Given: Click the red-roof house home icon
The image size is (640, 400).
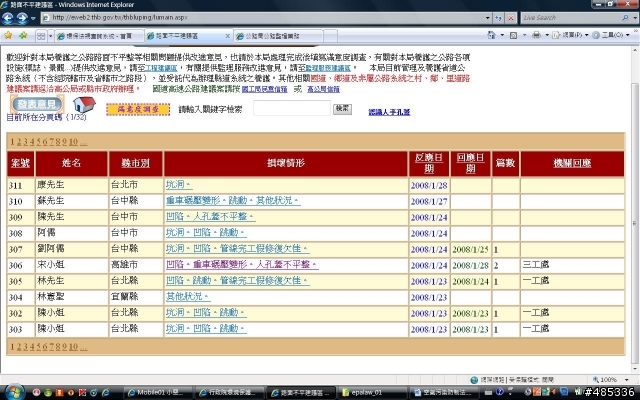Looking at the screenshot, I should click(84, 104).
